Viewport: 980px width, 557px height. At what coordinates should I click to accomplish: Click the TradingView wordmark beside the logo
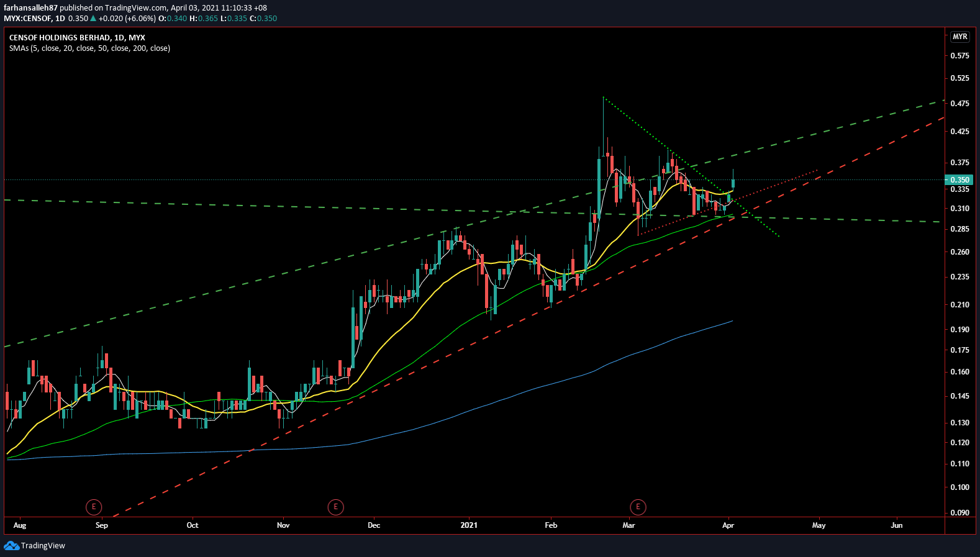tap(43, 546)
